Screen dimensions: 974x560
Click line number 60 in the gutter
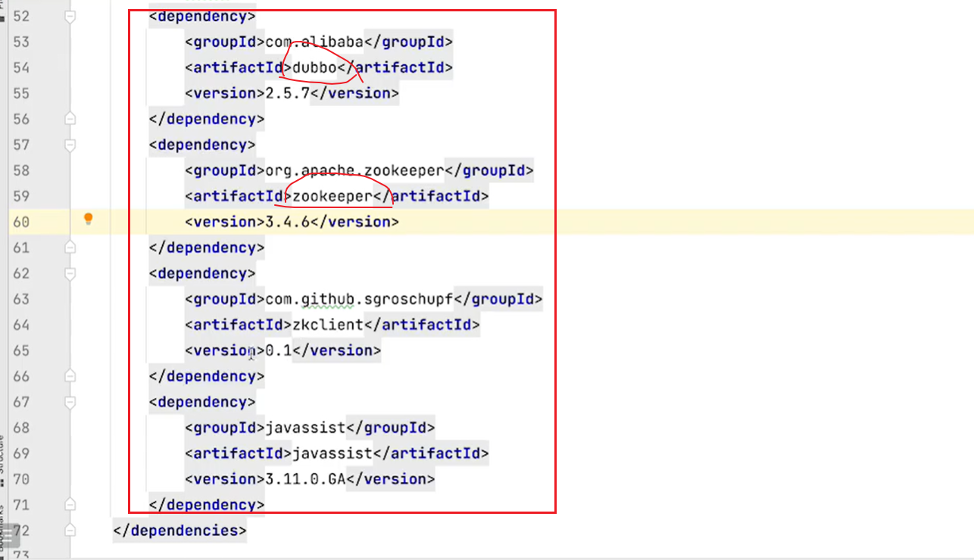(x=21, y=222)
